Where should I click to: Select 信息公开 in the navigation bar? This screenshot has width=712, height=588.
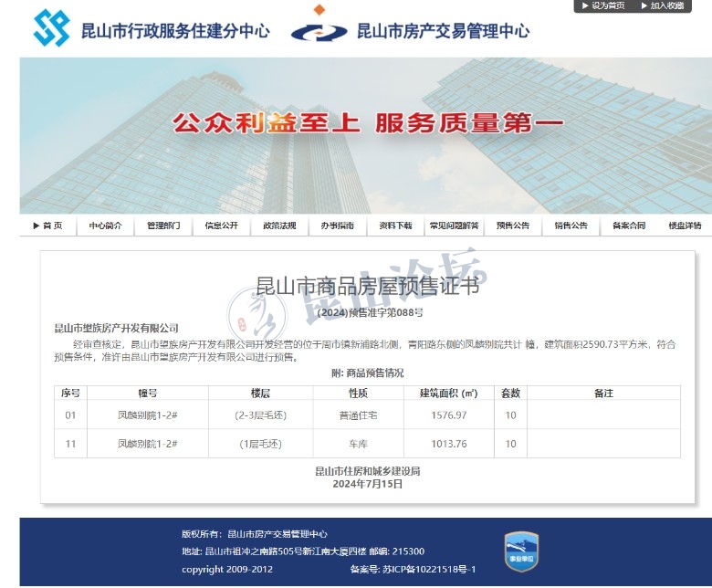221,226
